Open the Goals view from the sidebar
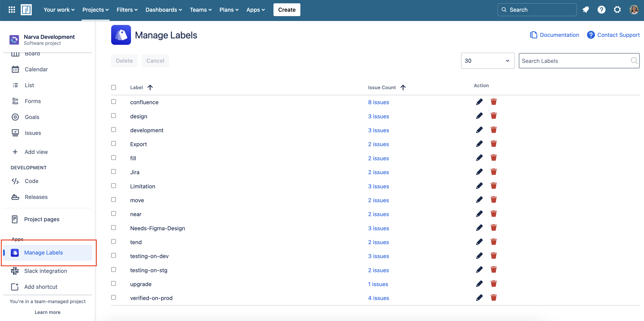 click(x=15, y=117)
